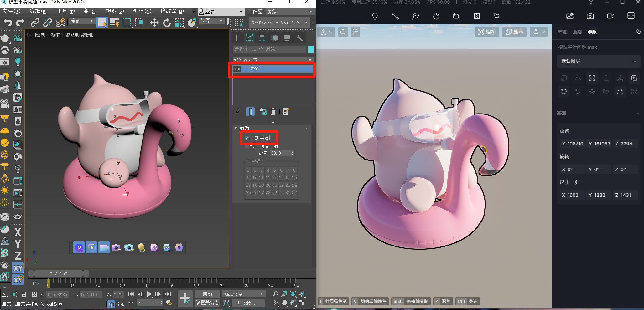Remove modifier with the trash icon
This screenshot has height=310, width=644.
pos(273,112)
